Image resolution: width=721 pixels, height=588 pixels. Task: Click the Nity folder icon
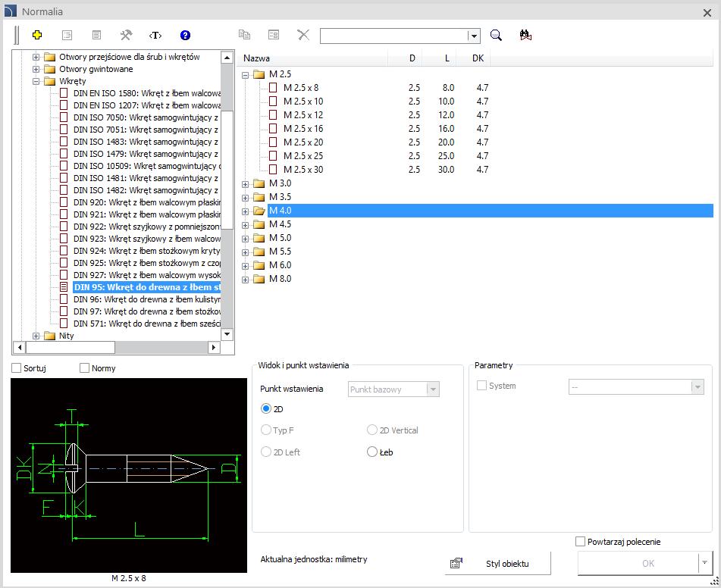coord(50,336)
